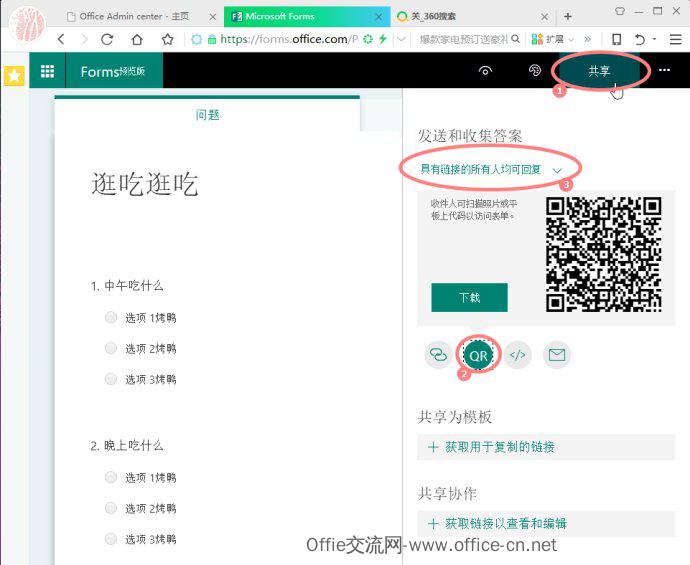This screenshot has width=690, height=565.
Task: Click the 共享 share button
Action: [599, 70]
